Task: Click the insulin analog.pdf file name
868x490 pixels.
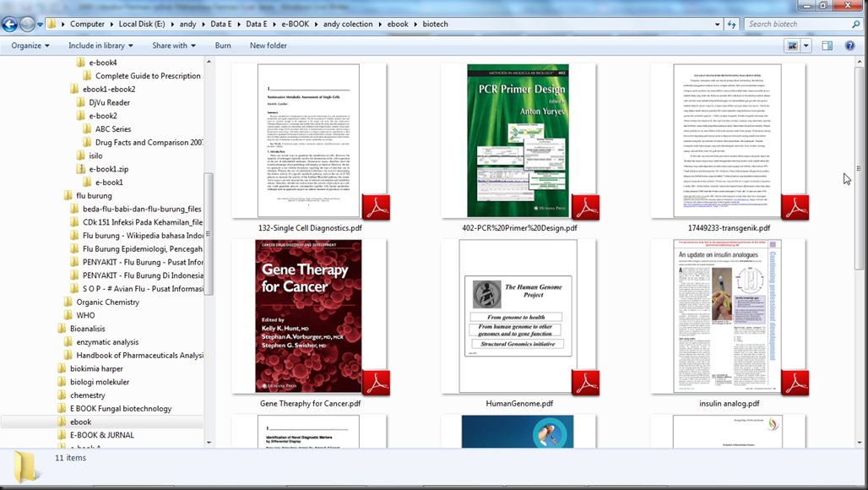Action: coord(729,404)
